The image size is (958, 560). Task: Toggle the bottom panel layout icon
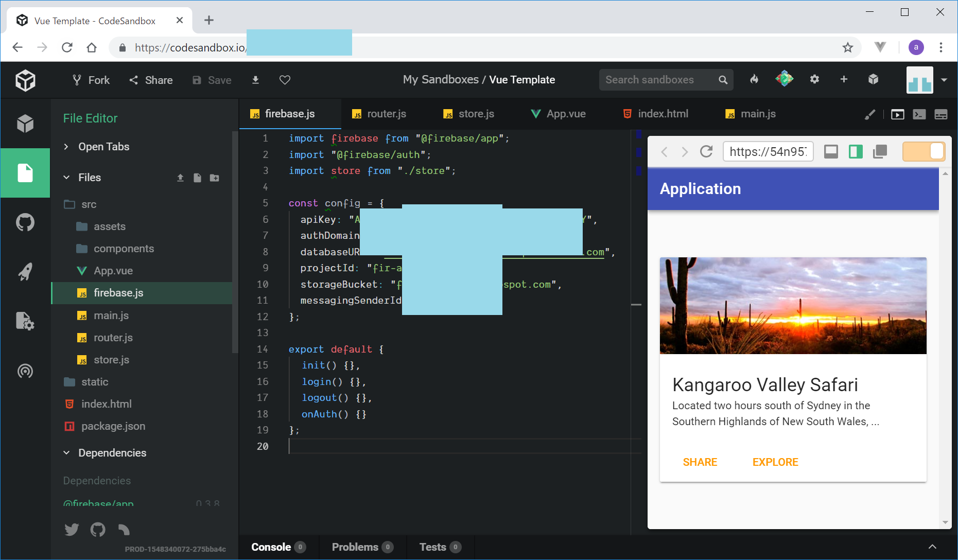click(831, 152)
